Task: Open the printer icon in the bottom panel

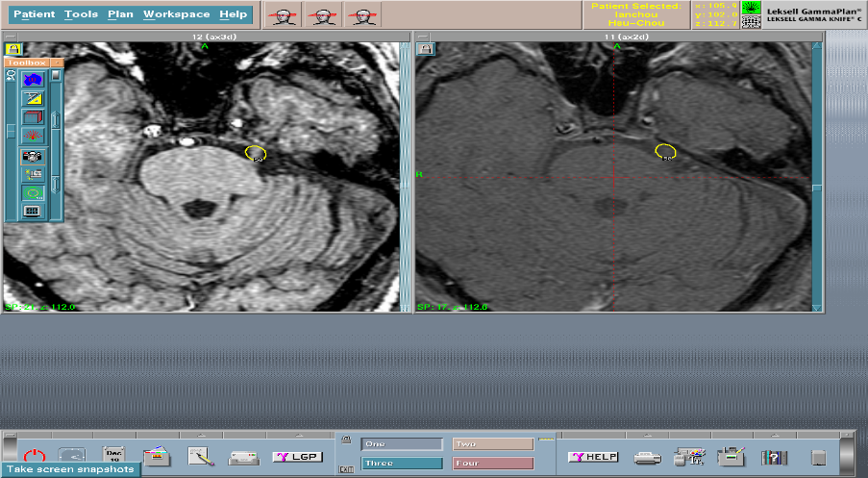Action: (645, 457)
